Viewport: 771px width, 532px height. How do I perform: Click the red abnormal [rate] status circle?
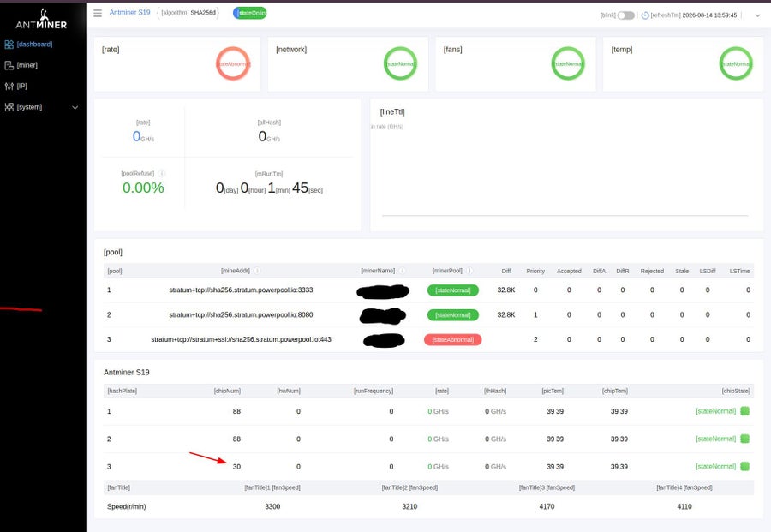pyautogui.click(x=233, y=63)
